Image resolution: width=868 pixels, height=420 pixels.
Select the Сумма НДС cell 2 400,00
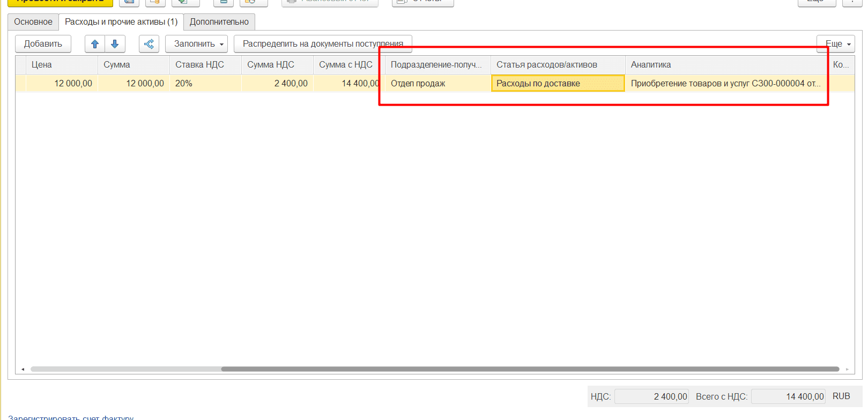pyautogui.click(x=277, y=83)
